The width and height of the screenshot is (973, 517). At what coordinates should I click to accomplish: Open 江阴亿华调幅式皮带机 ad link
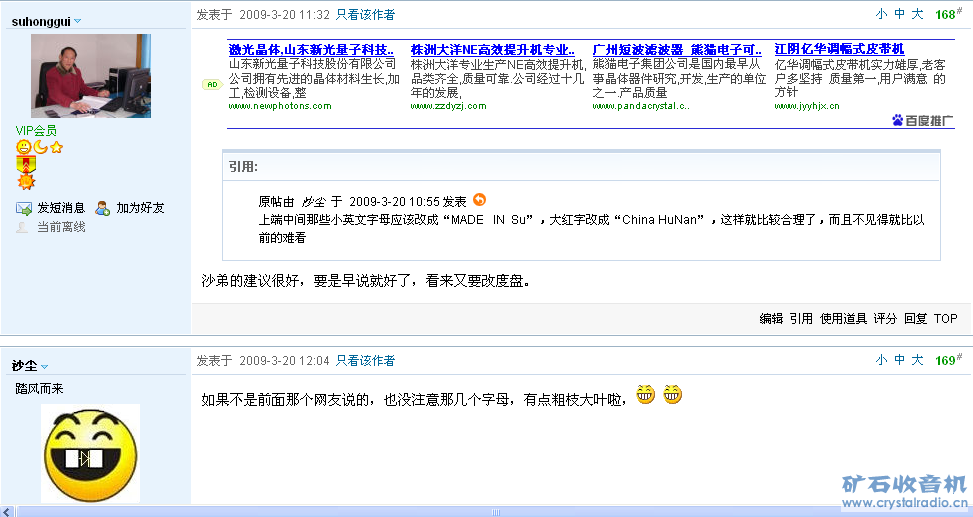pyautogui.click(x=840, y=49)
